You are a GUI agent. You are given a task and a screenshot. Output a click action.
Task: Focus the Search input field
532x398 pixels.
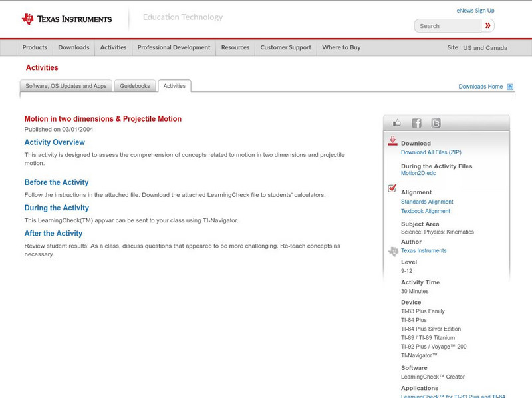448,26
